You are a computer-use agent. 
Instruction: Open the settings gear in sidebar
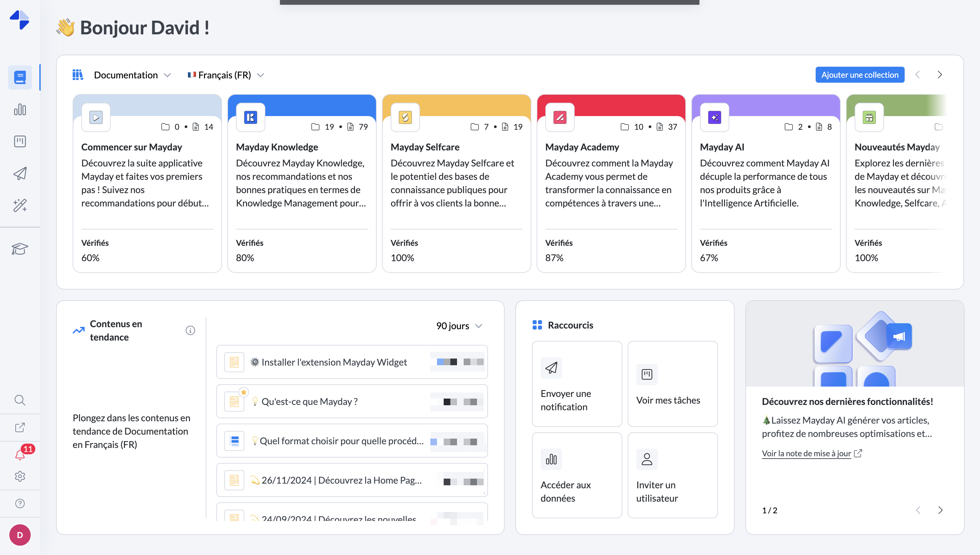click(20, 476)
